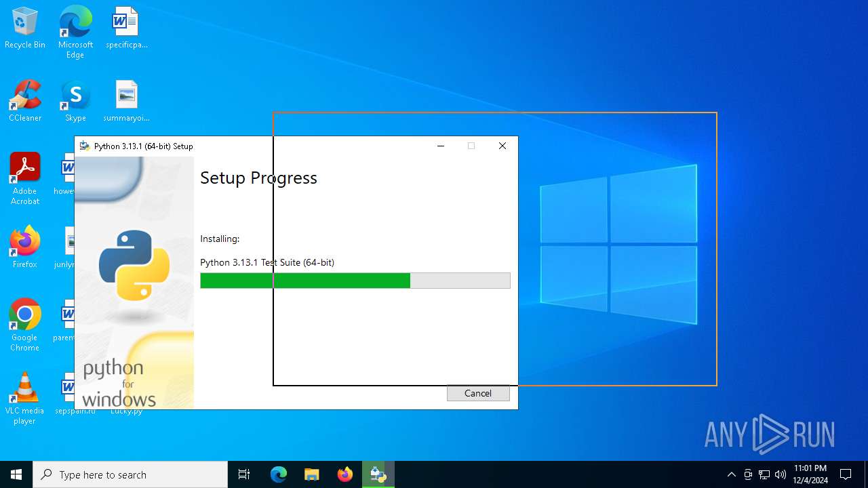Click the Python installer taskbar icon
This screenshot has width=868, height=488.
point(378,474)
